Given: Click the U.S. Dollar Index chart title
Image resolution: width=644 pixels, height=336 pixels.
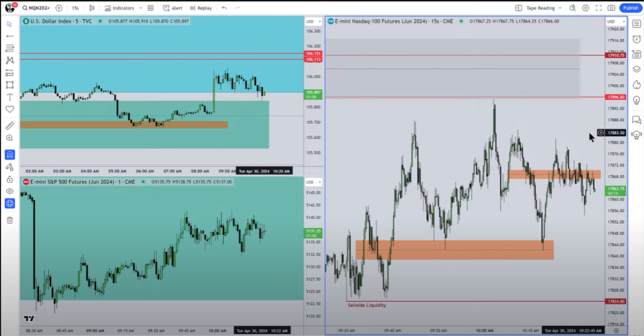Looking at the screenshot, I should click(61, 21).
